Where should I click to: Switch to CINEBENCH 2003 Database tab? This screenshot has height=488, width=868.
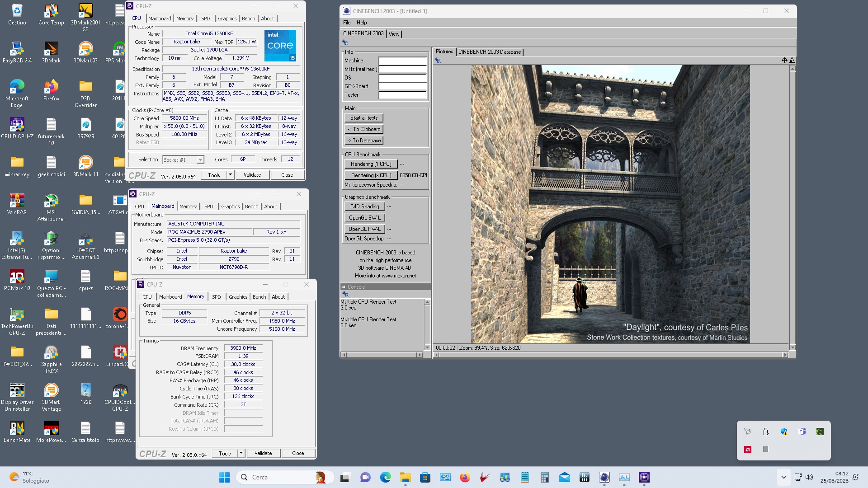point(490,52)
